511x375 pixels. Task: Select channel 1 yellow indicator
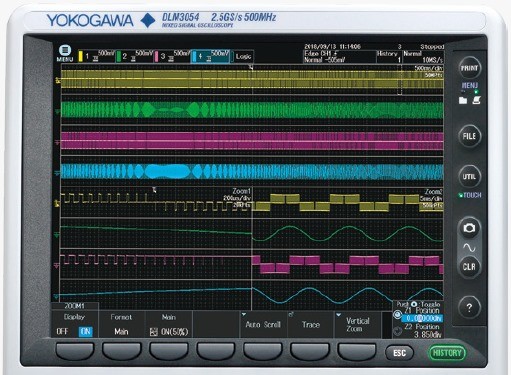tap(80, 56)
